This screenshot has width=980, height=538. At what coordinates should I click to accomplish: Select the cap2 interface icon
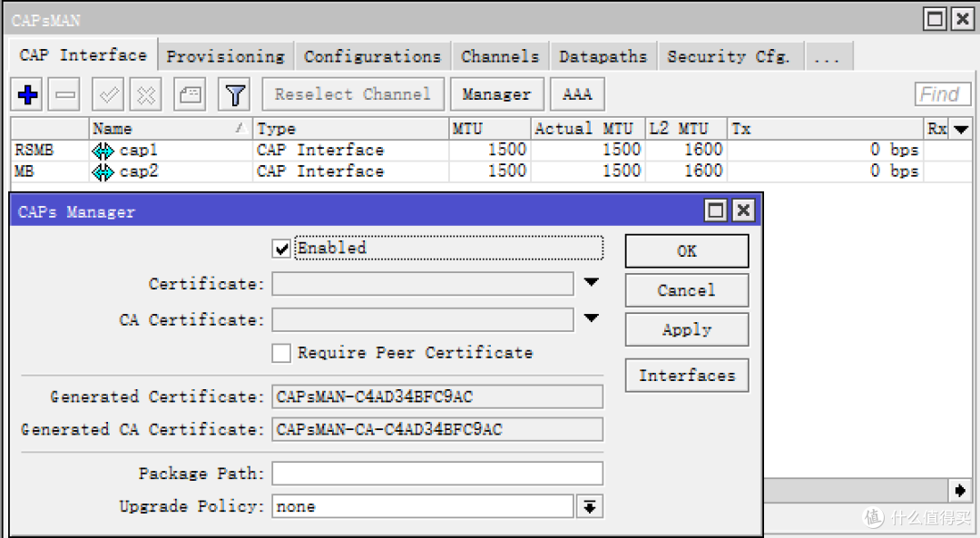click(x=103, y=171)
